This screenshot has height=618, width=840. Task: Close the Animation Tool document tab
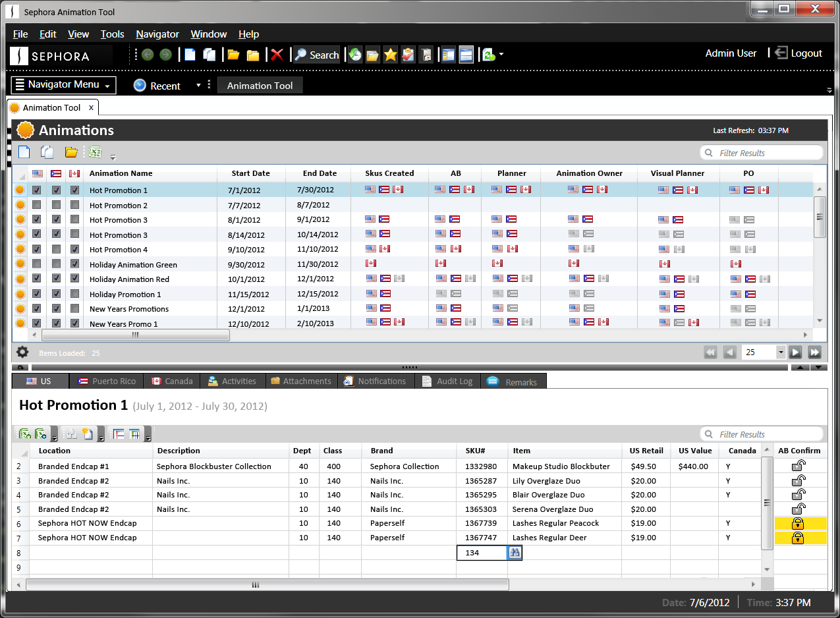[x=91, y=107]
